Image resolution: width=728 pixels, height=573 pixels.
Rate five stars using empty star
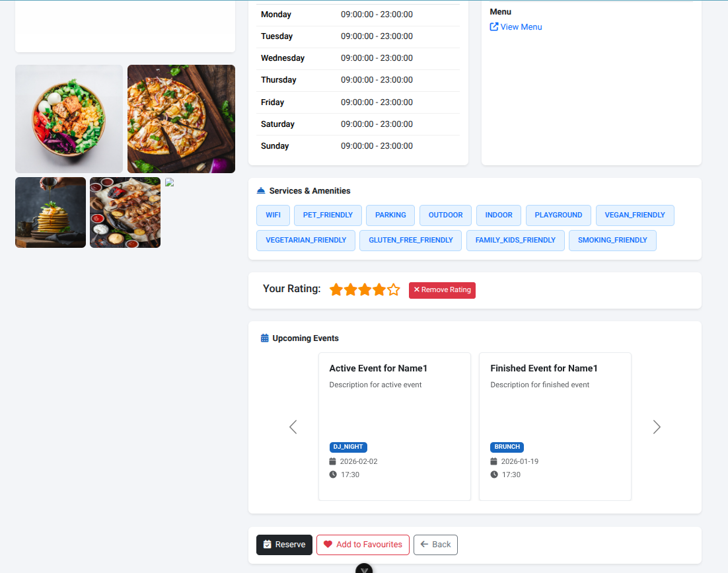pyautogui.click(x=394, y=289)
